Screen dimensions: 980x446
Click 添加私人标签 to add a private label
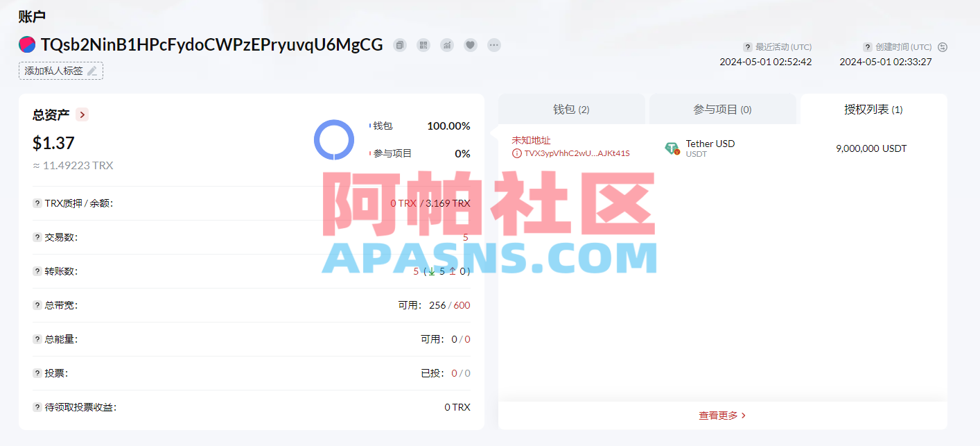point(60,70)
